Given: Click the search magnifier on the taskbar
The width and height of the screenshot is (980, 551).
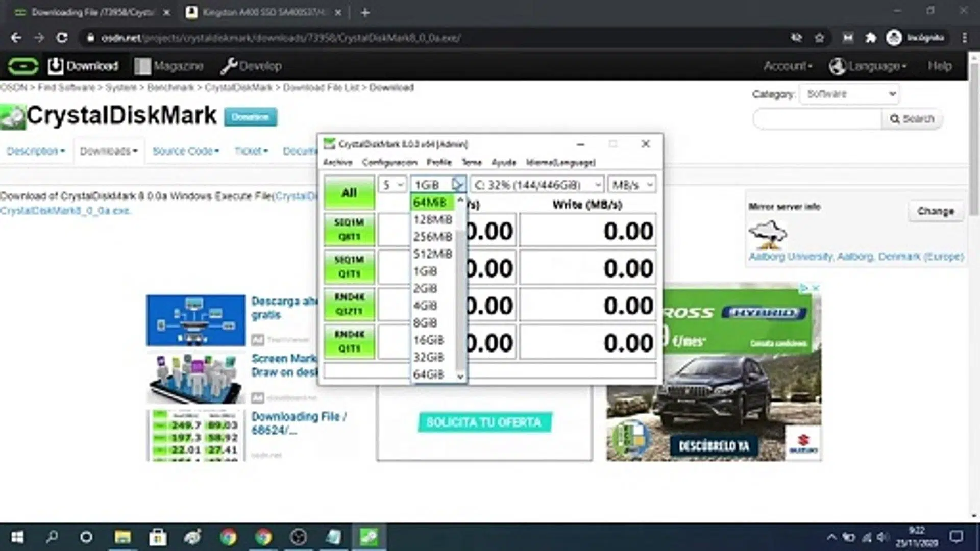Looking at the screenshot, I should [52, 537].
